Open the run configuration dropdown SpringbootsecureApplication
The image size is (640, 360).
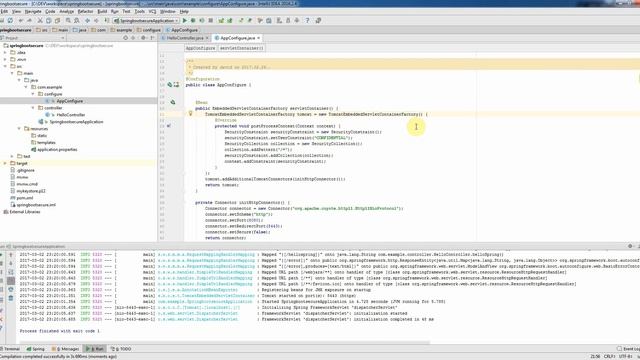146,20
